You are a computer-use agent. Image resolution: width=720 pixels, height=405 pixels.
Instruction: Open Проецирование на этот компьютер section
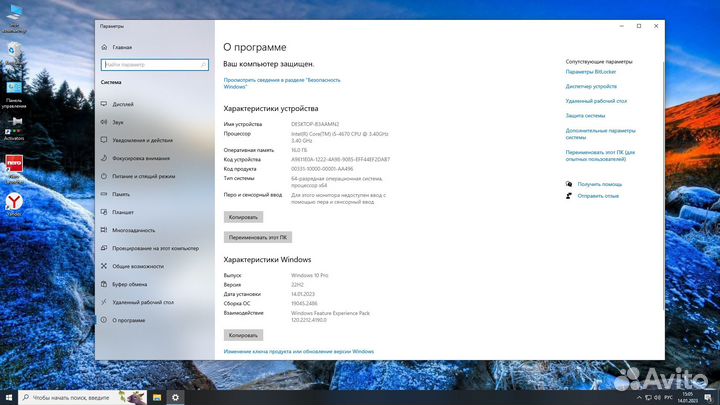[x=154, y=248]
